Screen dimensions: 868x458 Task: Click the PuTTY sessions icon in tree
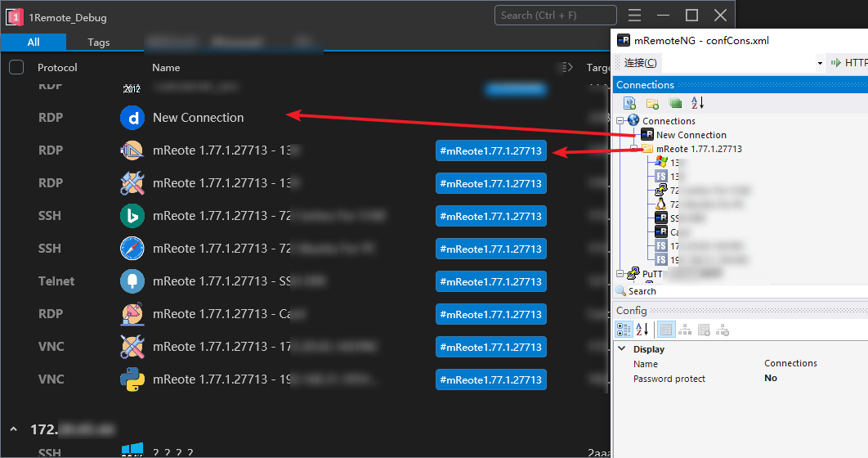tap(633, 273)
